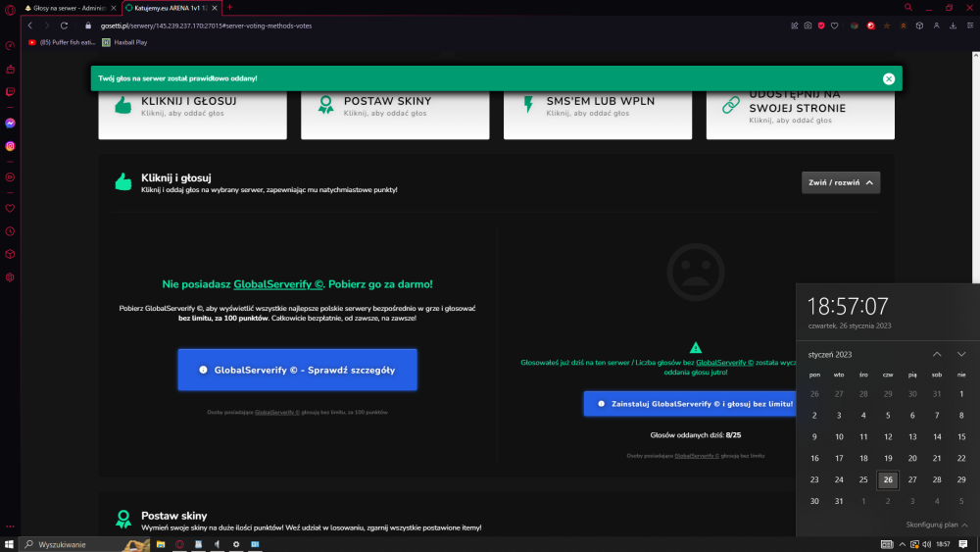Collapse section with Zwiń / rozwiń button
Screen dimensions: 980x552
click(841, 182)
